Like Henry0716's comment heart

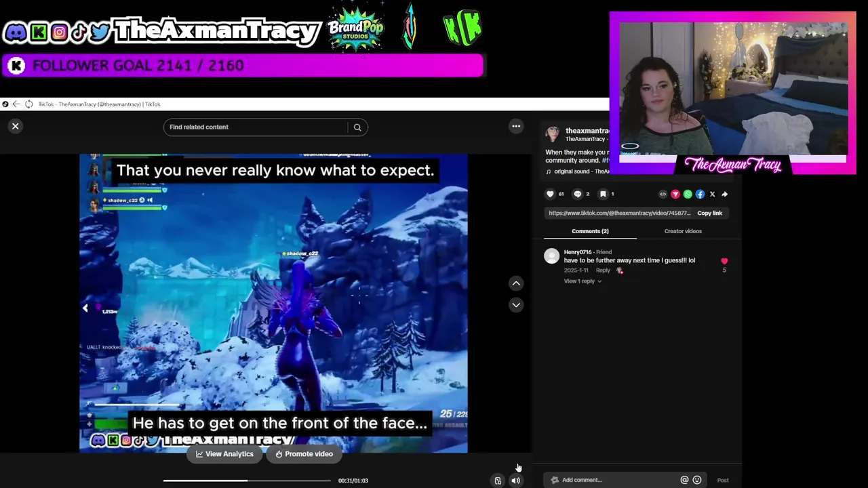(x=724, y=261)
